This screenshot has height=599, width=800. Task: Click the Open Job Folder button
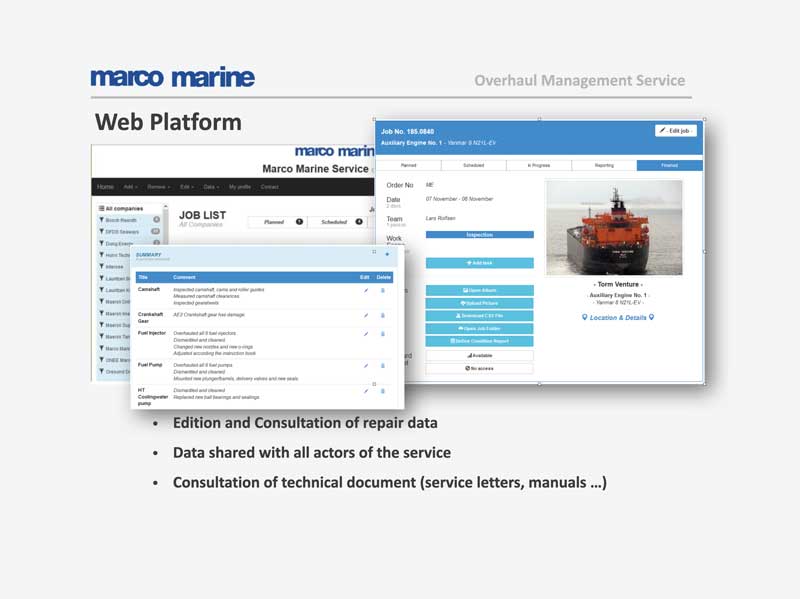[480, 329]
